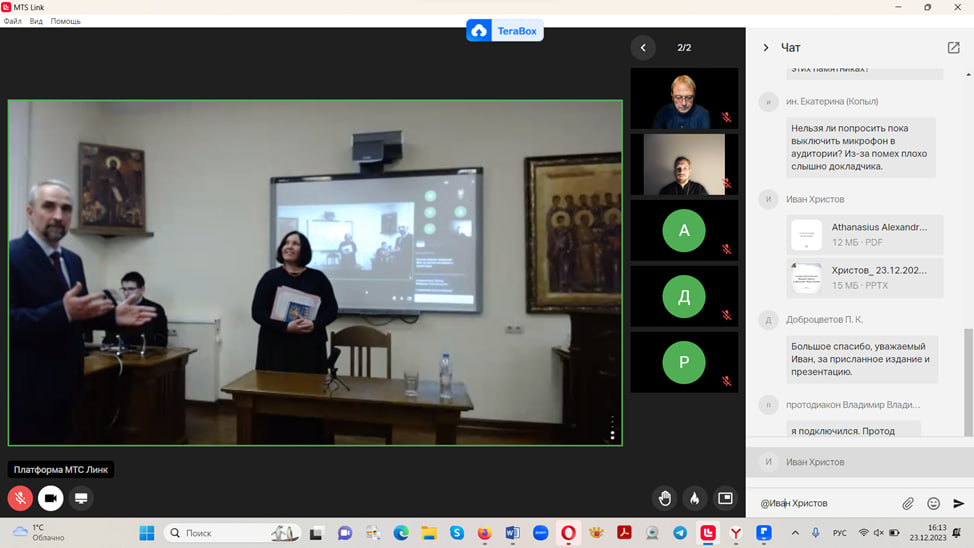This screenshot has width=974, height=548.
Task: Click the taskbar Поиск search box
Action: click(x=232, y=533)
